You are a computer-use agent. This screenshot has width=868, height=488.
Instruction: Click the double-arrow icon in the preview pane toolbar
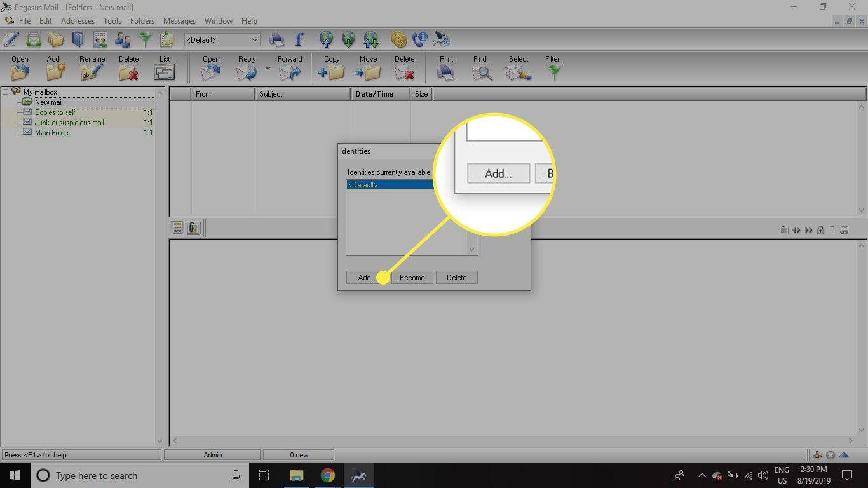(808, 230)
